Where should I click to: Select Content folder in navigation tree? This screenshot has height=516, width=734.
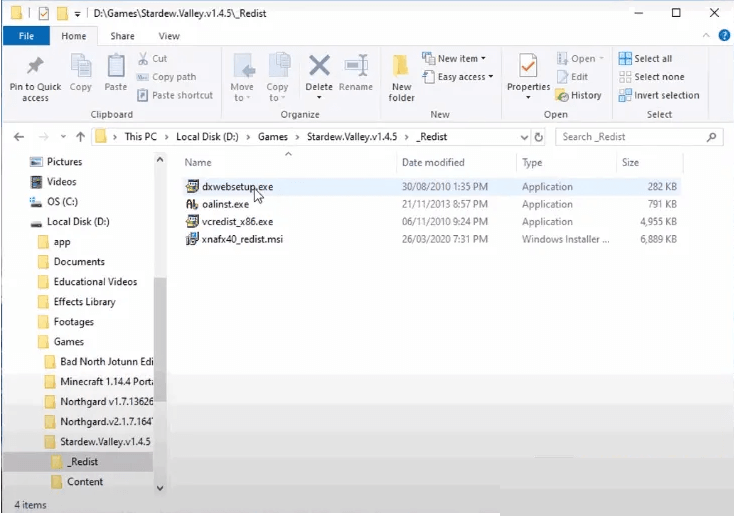84,482
